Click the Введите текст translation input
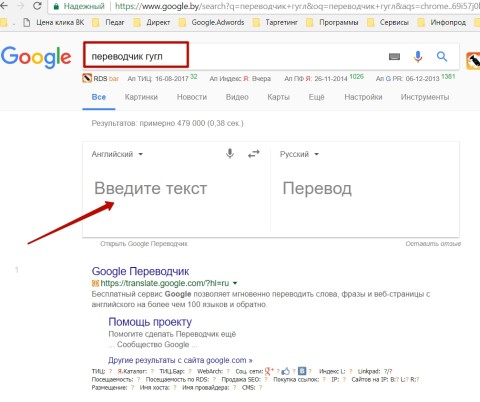480x402 pixels. pos(151,189)
